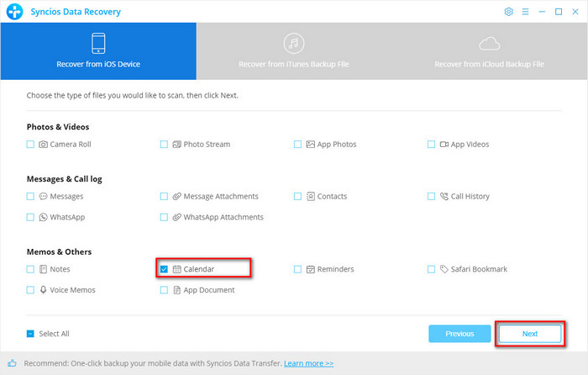
Task: Tick the App Photos checkbox
Action: [x=297, y=145]
